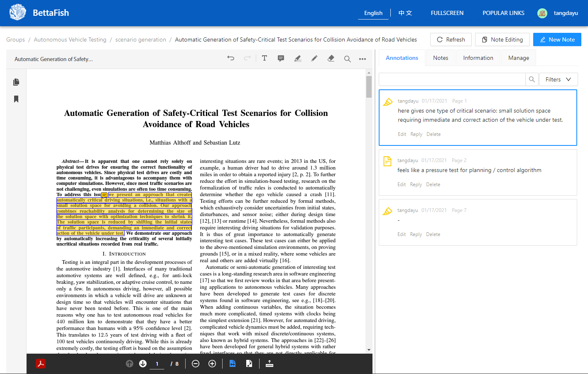Open the more options ellipsis menu

click(363, 59)
